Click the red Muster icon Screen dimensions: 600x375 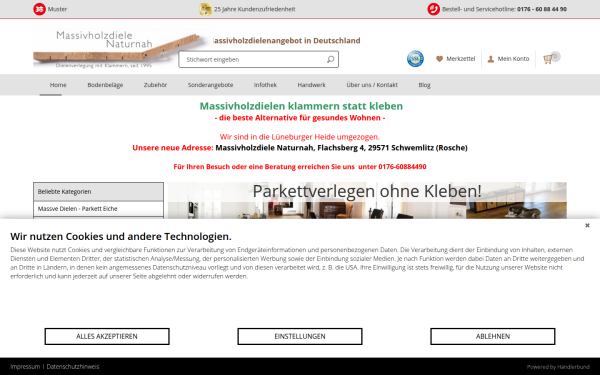point(39,9)
